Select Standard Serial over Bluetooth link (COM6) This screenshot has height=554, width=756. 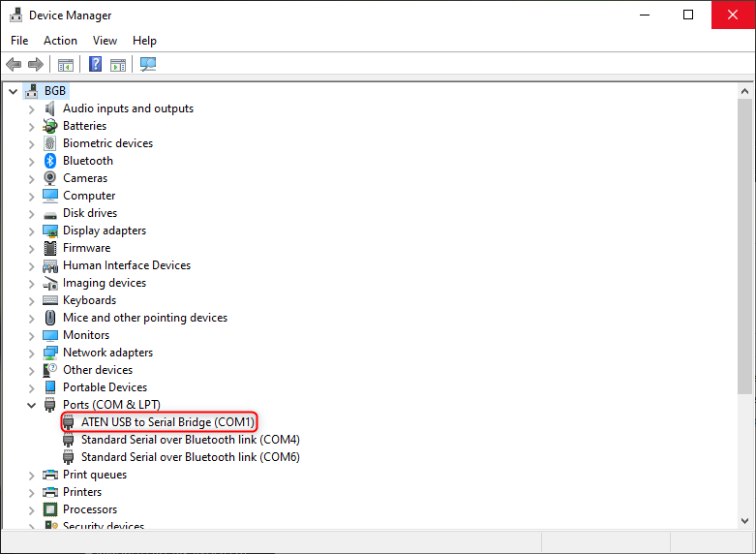click(x=191, y=457)
